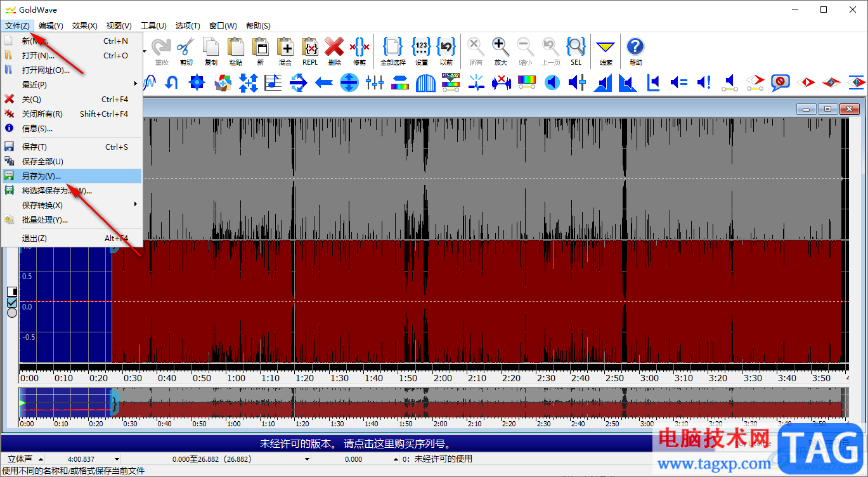Open the 文件(Z) menu
Screen dimensions: 868x477
pyautogui.click(x=17, y=25)
